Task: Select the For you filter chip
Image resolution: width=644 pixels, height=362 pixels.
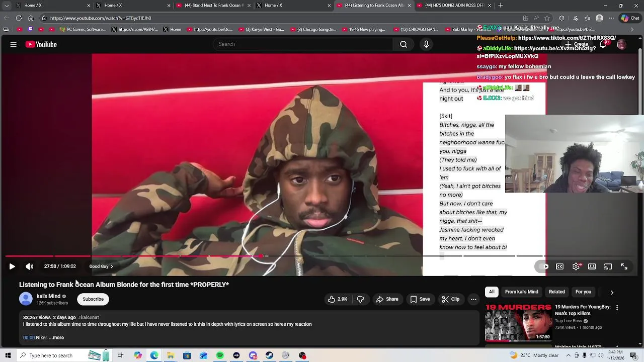Action: coord(583,292)
